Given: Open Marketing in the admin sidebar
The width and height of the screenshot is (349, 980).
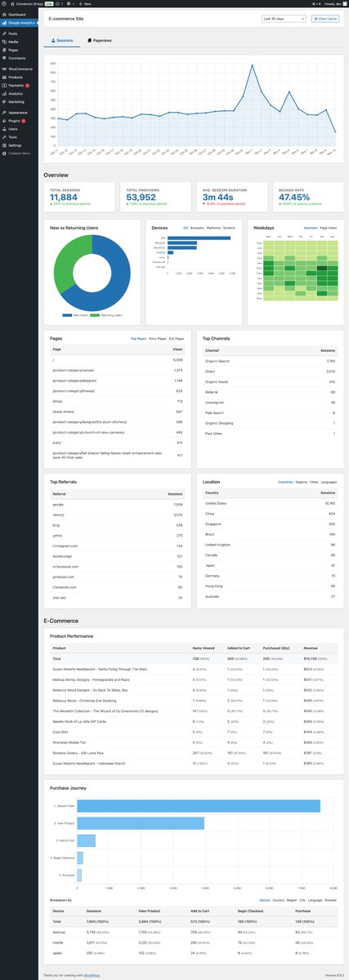Looking at the screenshot, I should (x=19, y=102).
